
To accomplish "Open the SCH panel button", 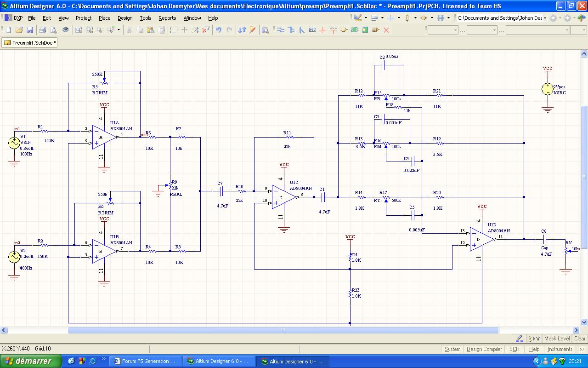I will [514, 349].
